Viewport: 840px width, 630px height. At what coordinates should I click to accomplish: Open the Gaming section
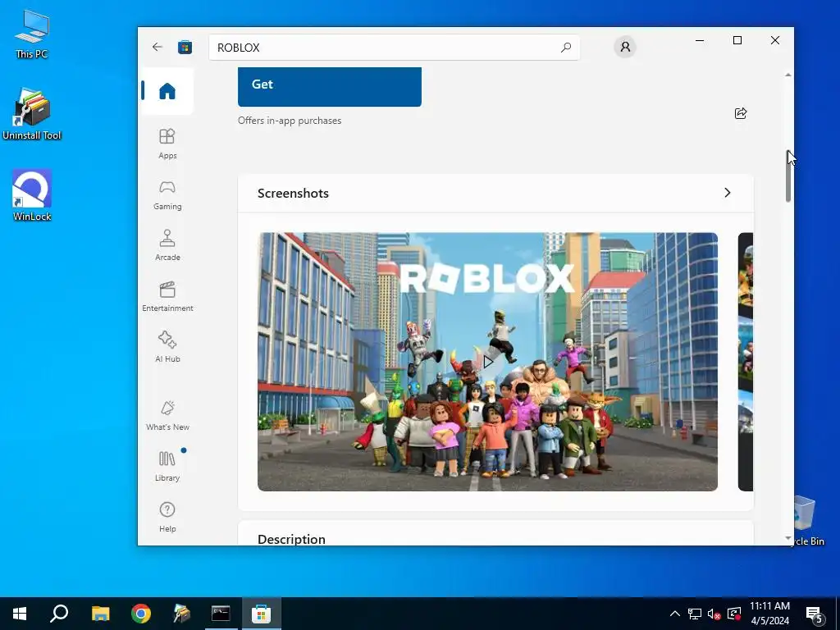[167, 195]
